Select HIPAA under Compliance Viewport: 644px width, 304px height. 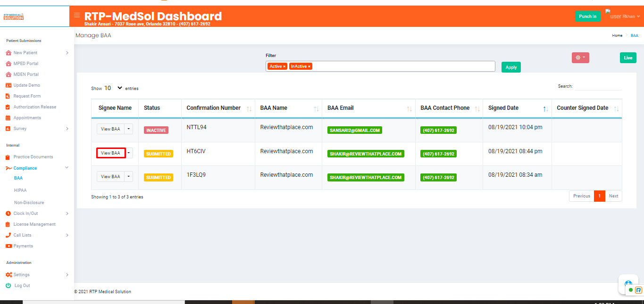[x=20, y=190]
